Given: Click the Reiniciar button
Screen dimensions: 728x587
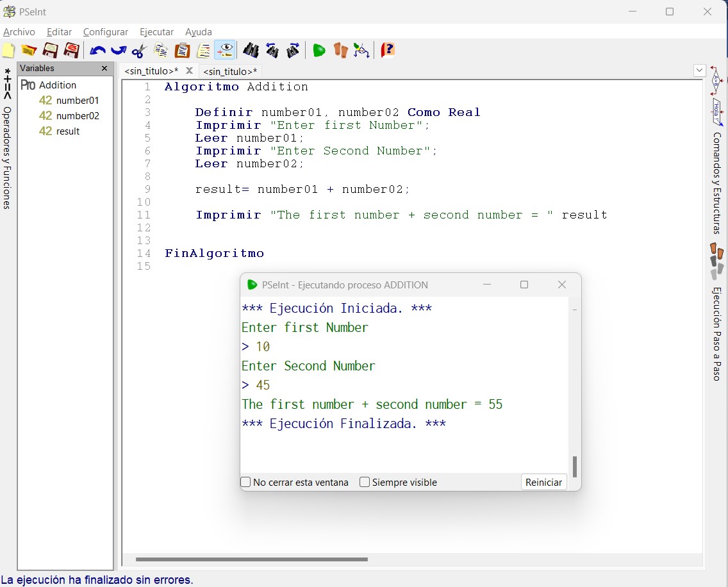Looking at the screenshot, I should click(543, 482).
